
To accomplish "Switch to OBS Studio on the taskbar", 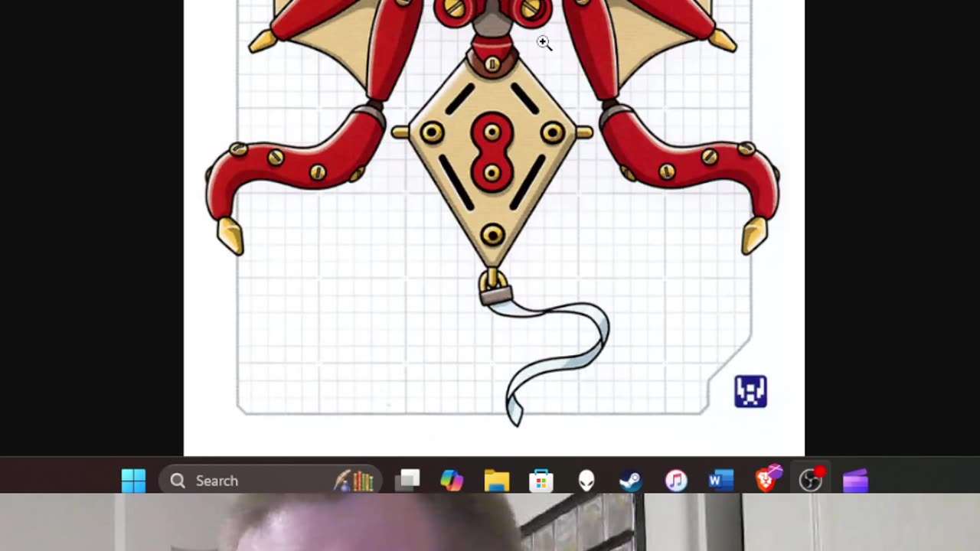I will coord(811,479).
